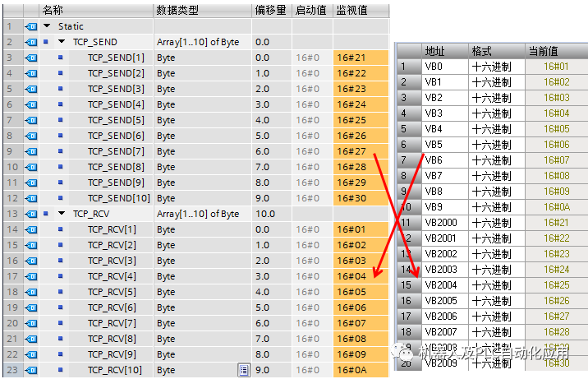Click Byte data type of TCP_SEND[6]
Screen dimensions: 588x379
203,136
